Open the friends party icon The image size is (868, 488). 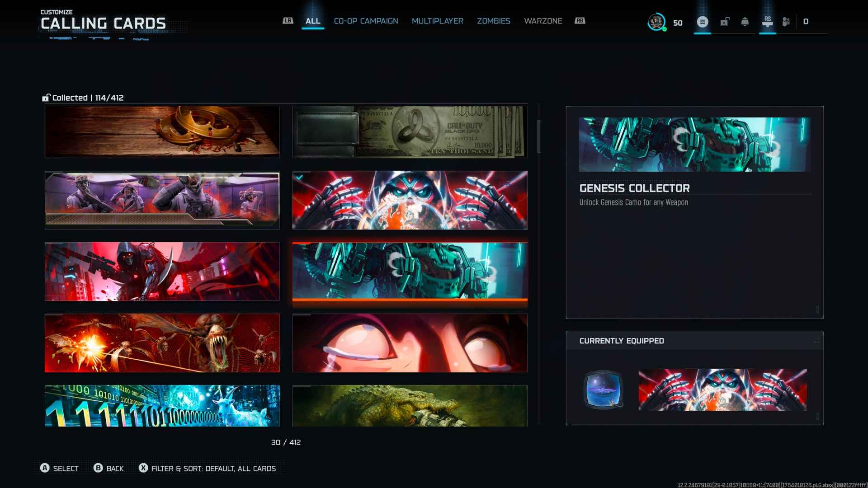pos(786,22)
